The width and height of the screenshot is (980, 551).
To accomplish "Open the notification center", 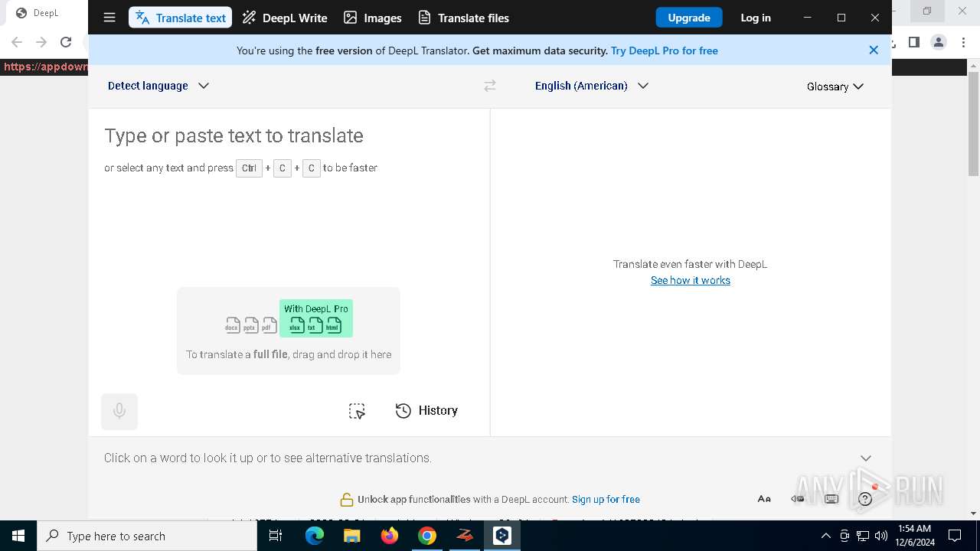I will click(955, 536).
